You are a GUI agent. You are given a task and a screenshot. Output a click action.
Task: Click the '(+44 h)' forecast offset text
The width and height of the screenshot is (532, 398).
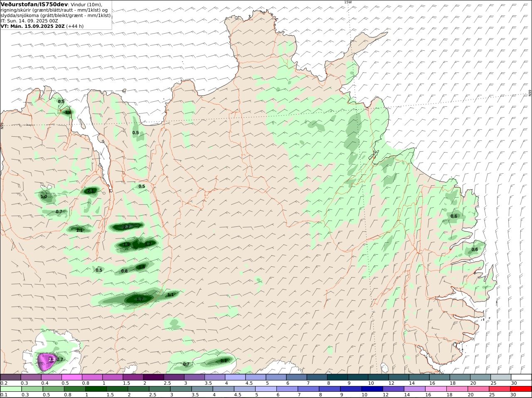pos(75,26)
